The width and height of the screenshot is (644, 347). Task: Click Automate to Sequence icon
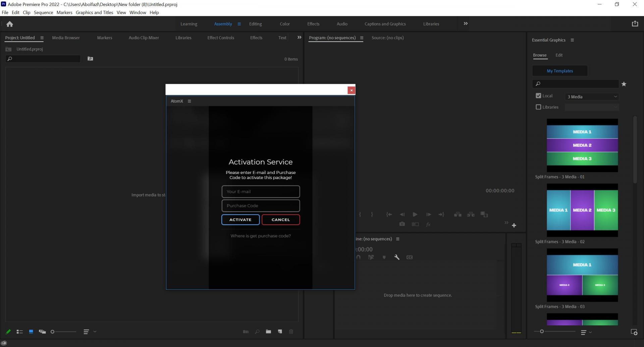pos(246,332)
